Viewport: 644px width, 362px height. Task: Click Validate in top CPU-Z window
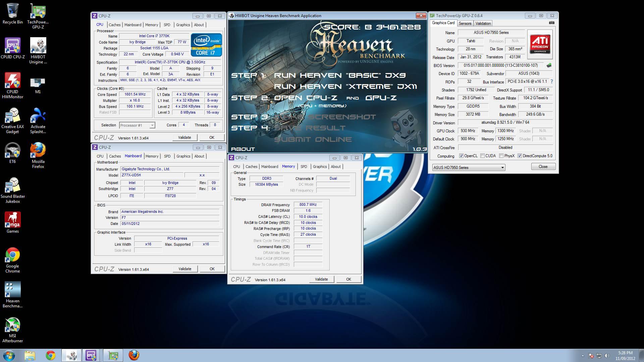(x=184, y=137)
